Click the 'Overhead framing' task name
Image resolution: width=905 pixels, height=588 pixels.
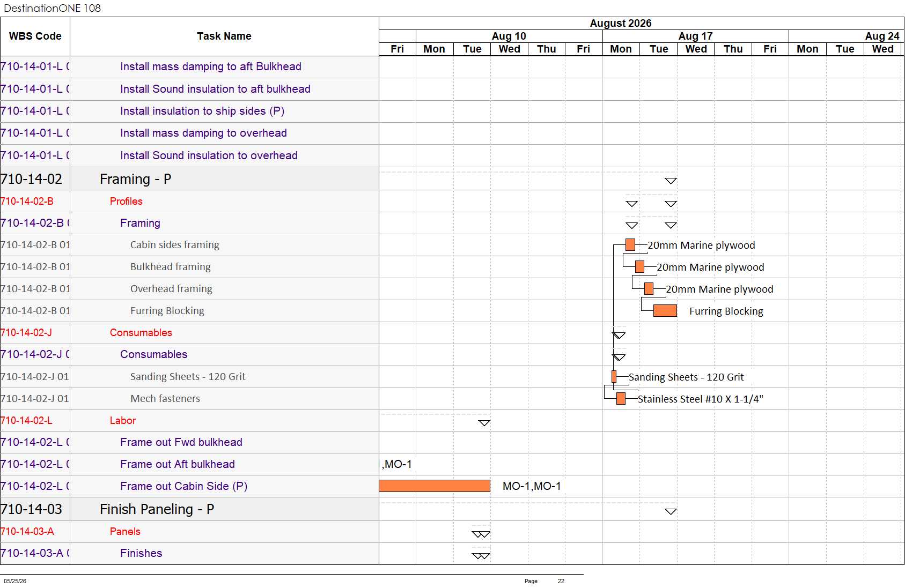171,289
